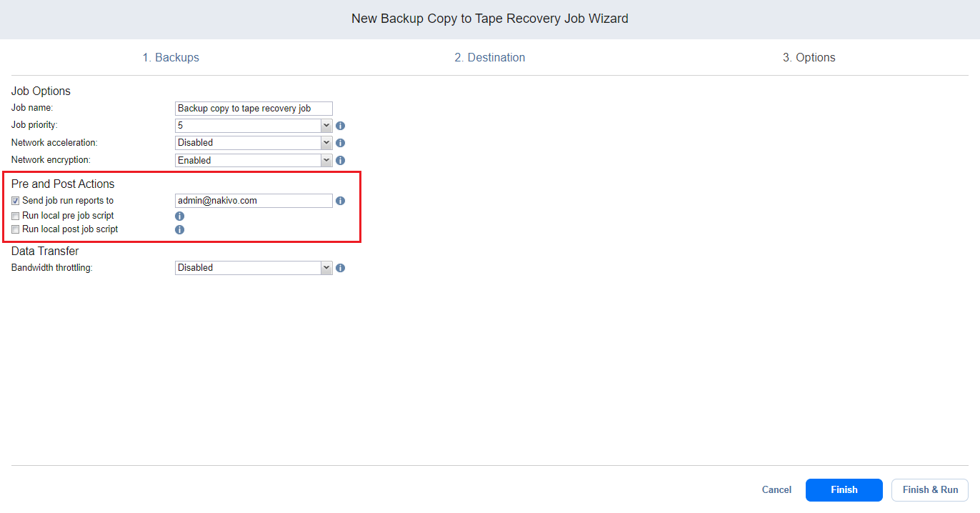Enable Run local pre job script checkbox
Viewport: 980px width, 513px height.
click(16, 216)
